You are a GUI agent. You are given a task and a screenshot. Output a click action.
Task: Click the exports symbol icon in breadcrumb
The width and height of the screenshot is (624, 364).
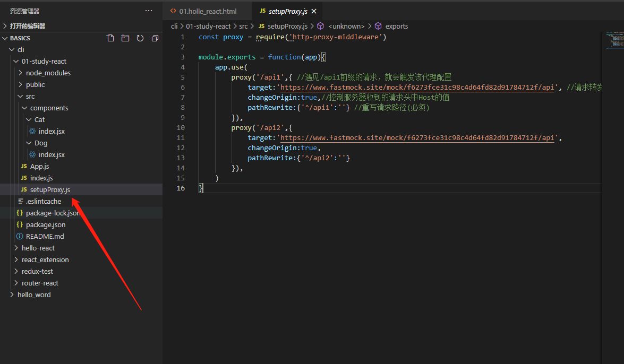click(x=378, y=26)
